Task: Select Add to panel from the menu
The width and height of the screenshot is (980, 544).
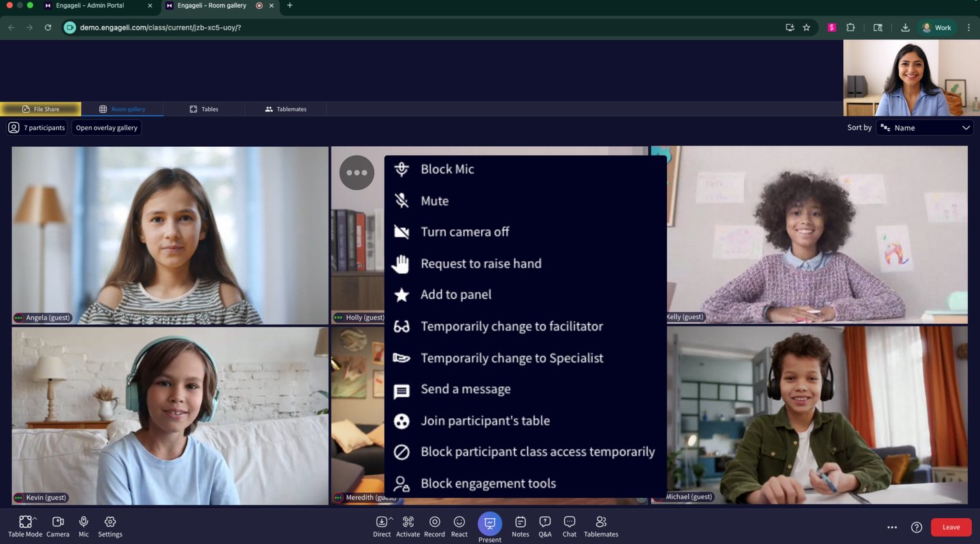Action: tap(456, 294)
